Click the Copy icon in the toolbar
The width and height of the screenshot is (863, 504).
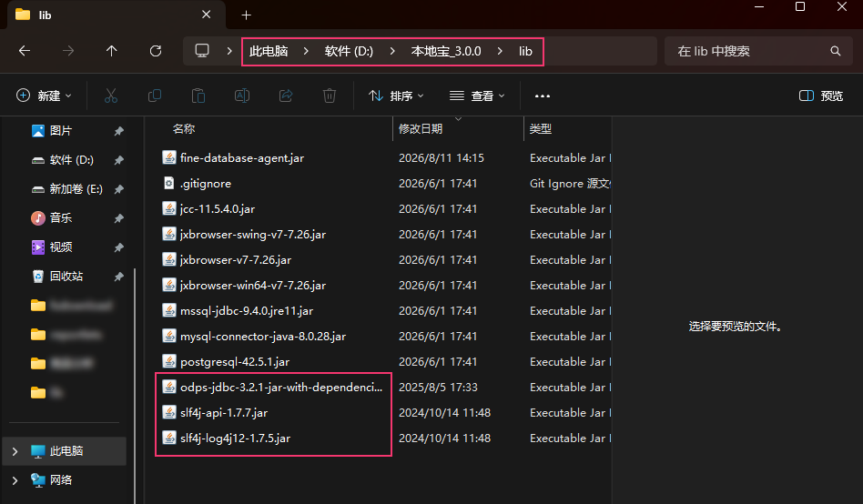[x=155, y=96]
